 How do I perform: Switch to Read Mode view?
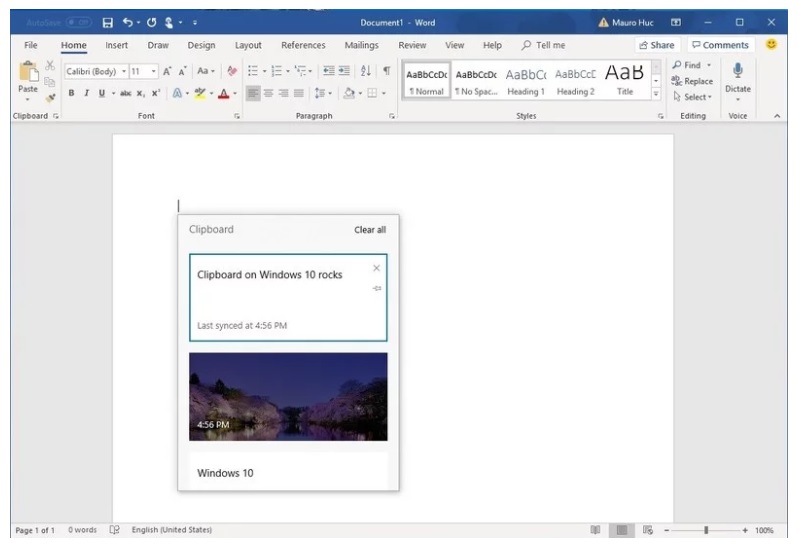tap(595, 530)
